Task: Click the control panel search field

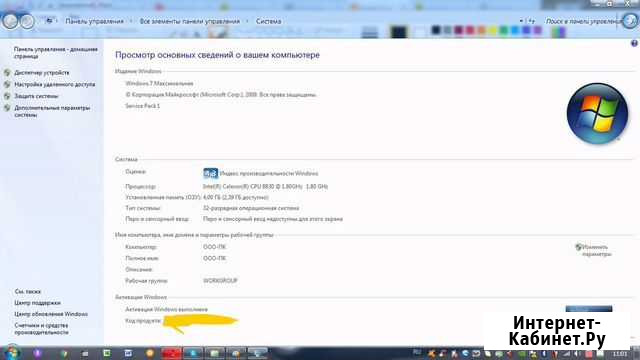Action: point(583,21)
